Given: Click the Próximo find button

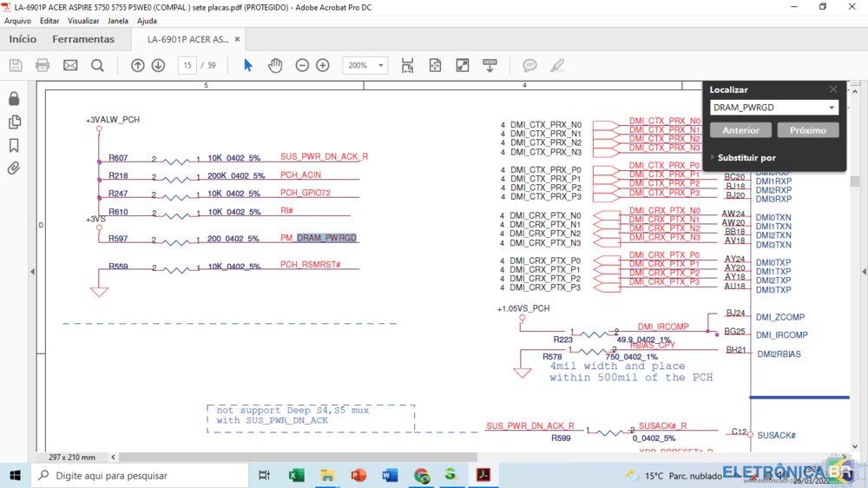Looking at the screenshot, I should tap(807, 130).
